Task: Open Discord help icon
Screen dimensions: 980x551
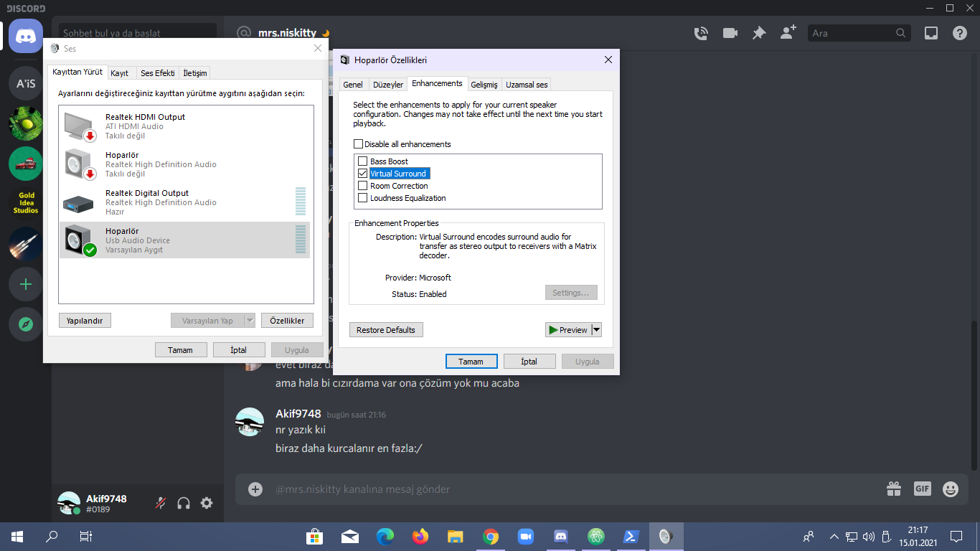Action: (960, 33)
